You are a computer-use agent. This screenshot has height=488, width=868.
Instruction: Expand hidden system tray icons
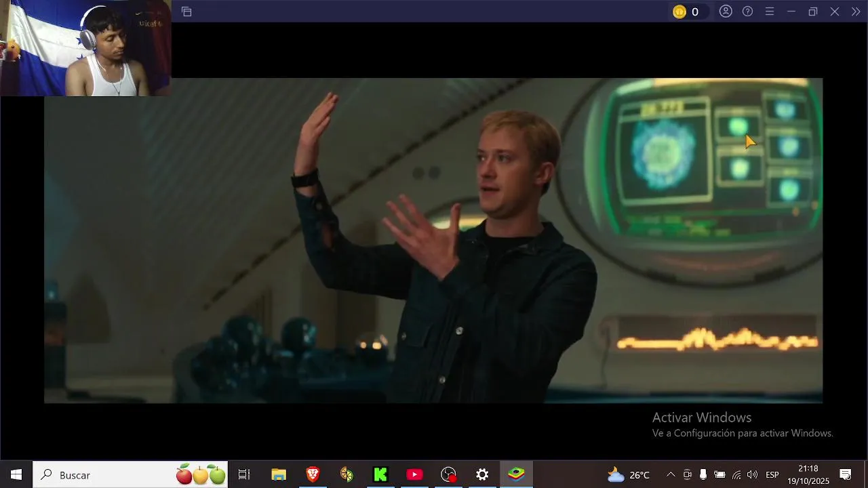tap(671, 474)
